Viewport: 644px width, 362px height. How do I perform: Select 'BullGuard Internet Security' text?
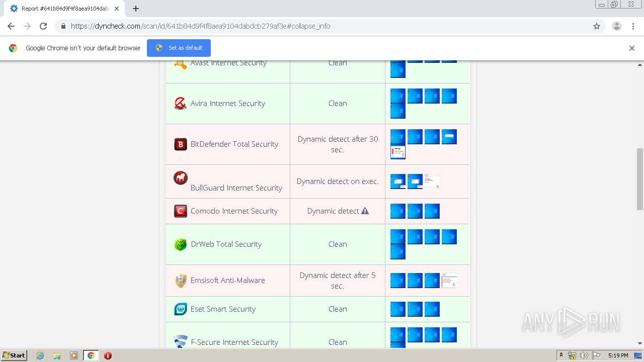point(236,188)
